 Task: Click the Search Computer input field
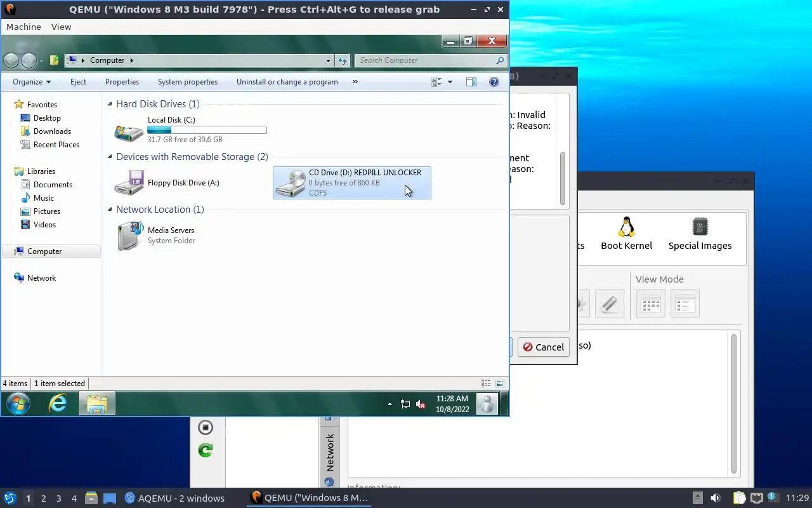click(x=425, y=60)
